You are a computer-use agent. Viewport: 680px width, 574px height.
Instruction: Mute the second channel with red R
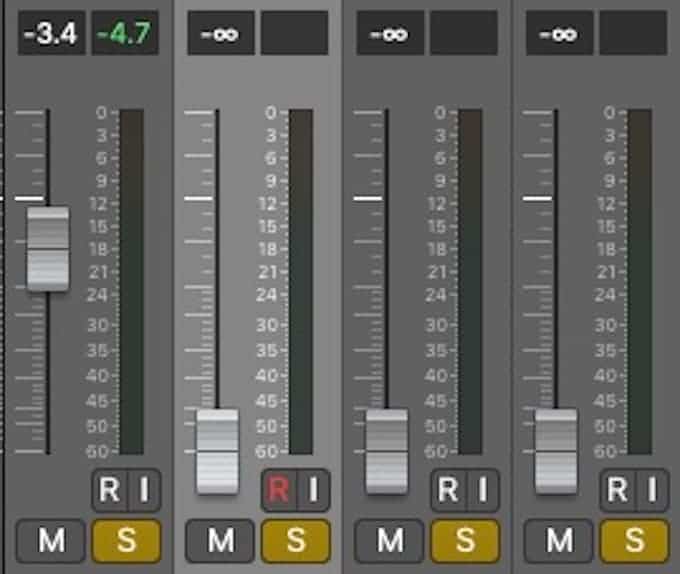(x=220, y=541)
